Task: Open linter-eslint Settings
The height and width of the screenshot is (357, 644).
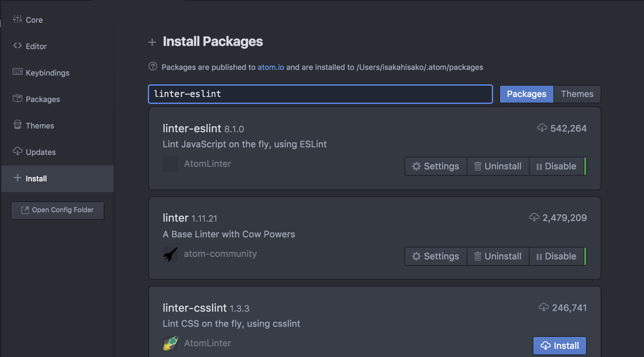Action: 436,166
